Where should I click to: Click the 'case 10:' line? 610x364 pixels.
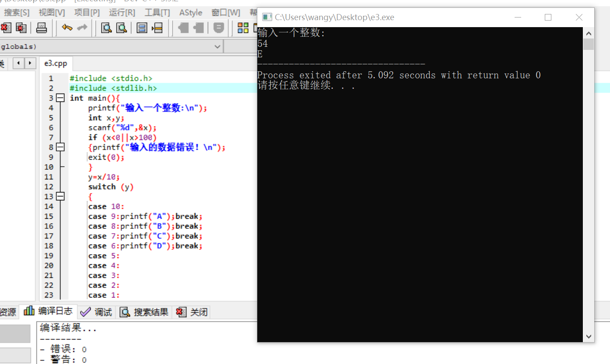point(106,206)
